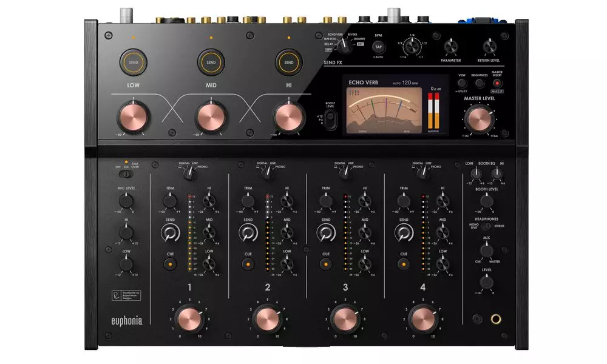Screen dimensions: 607x364
Task: Click channel 3 TRIM knob
Action: (325, 201)
